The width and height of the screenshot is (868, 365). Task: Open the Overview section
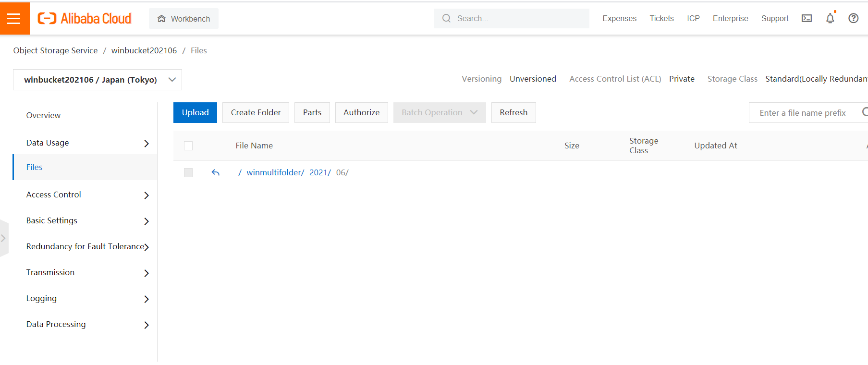[43, 115]
